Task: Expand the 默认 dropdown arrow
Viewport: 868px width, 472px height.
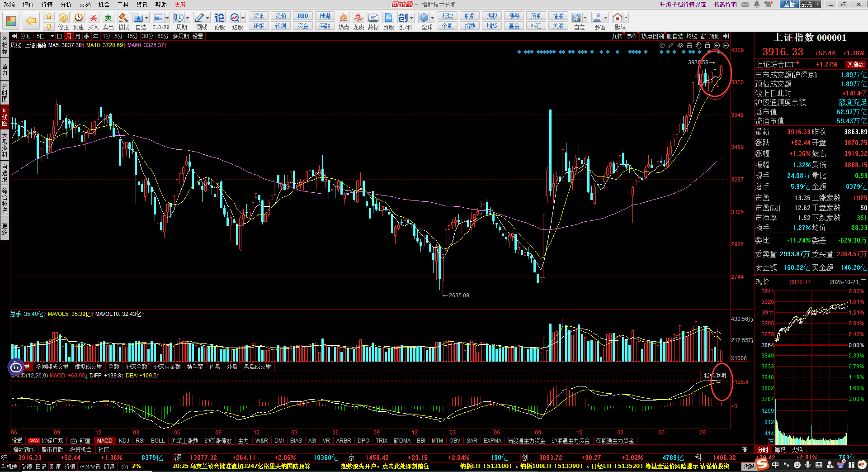Action: tap(626, 18)
